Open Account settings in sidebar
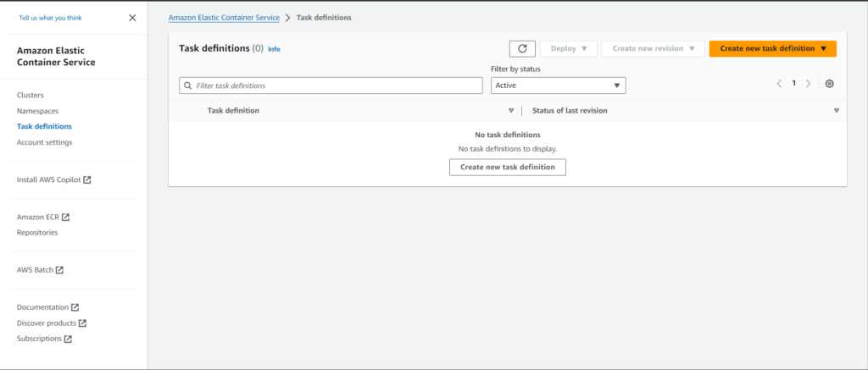This screenshot has height=370, width=868. point(44,142)
